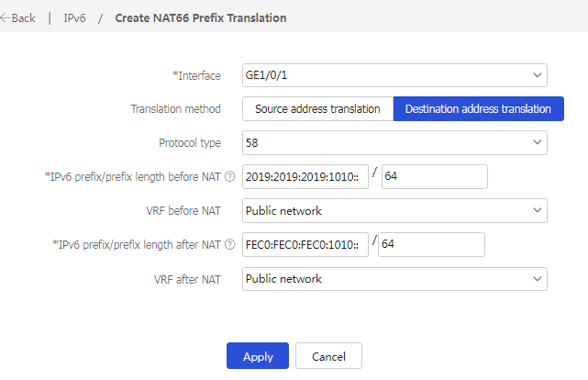
Task: Open the Interface dropdown showing GE1/0/1
Action: (394, 75)
